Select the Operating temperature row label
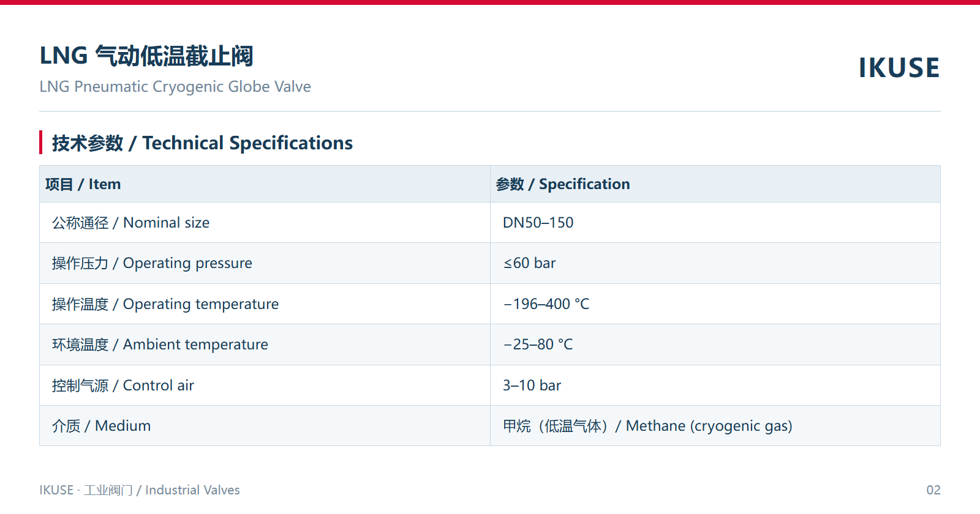 click(165, 304)
